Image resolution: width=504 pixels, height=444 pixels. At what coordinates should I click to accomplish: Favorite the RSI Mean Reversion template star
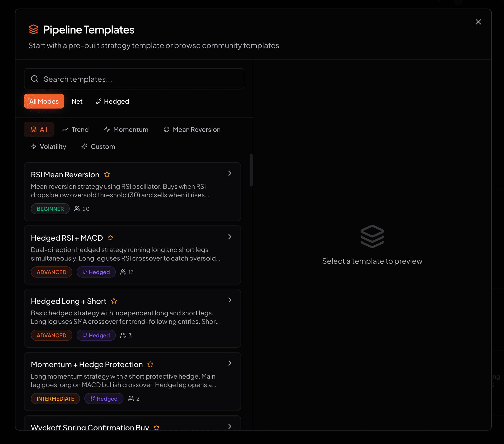point(107,174)
